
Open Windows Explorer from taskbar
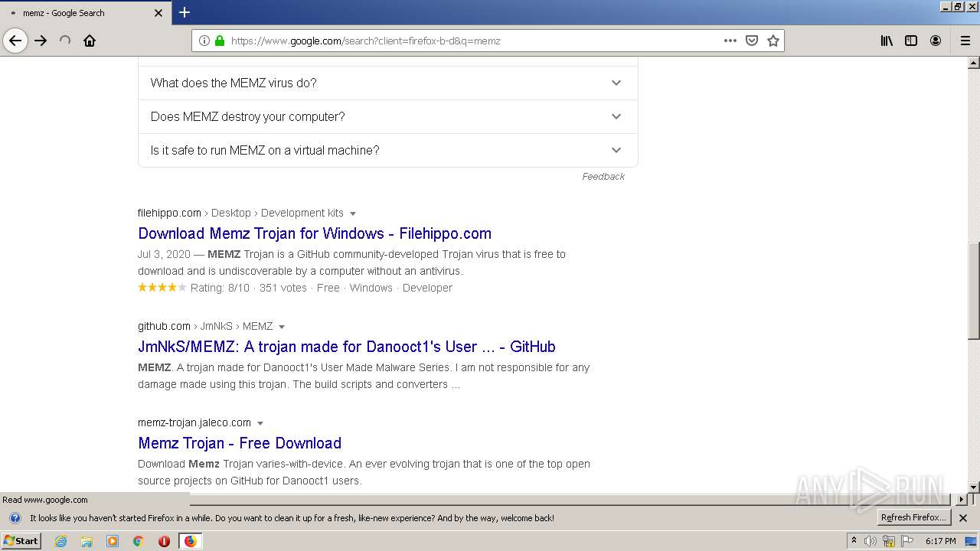[87, 541]
